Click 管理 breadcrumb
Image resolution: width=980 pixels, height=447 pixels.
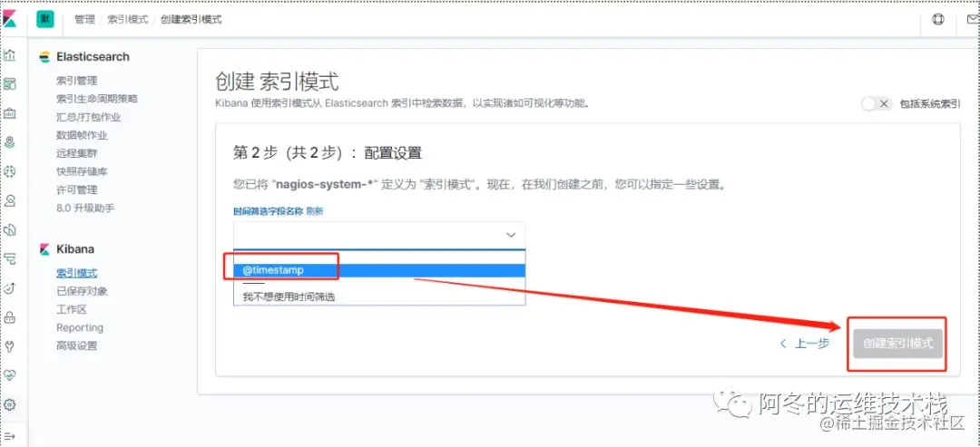coord(84,19)
